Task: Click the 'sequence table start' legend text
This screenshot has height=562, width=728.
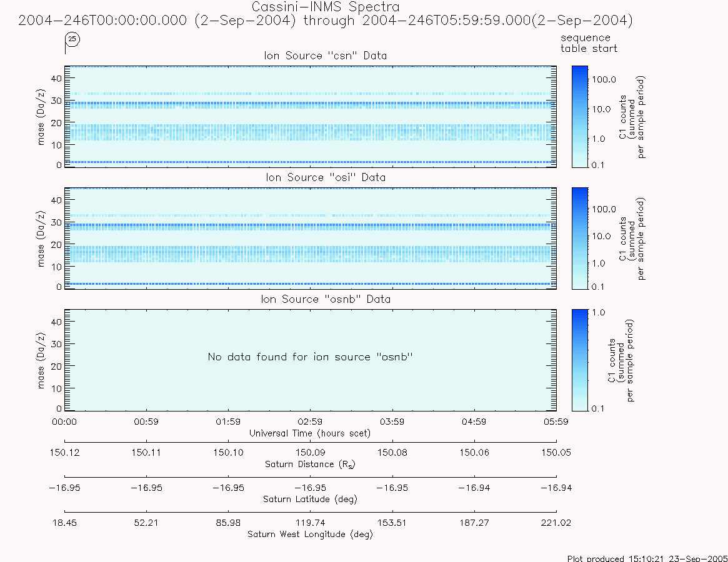Action: 589,43
